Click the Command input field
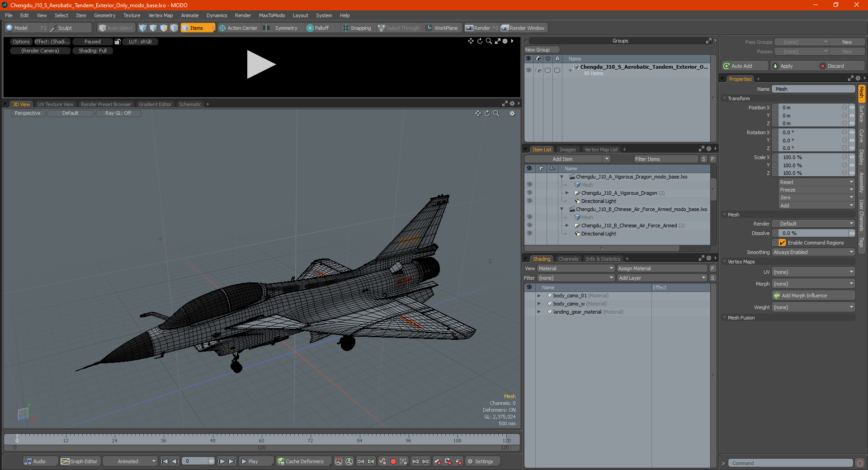The height and width of the screenshot is (470, 868). pos(790,463)
